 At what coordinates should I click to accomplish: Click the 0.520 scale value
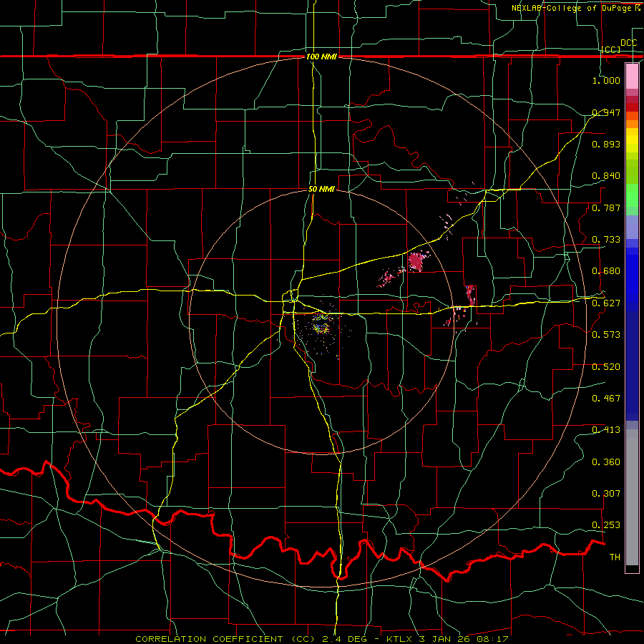606,367
